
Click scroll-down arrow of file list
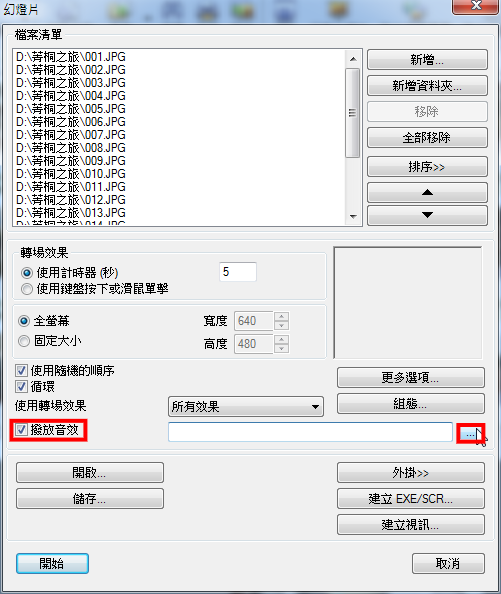coord(353,217)
